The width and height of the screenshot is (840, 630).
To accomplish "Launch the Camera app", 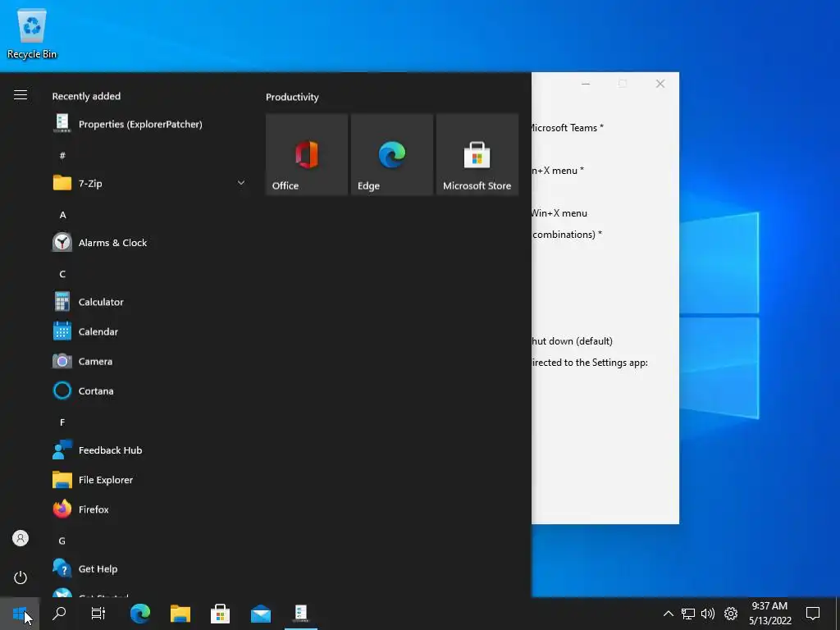I will tap(149, 361).
